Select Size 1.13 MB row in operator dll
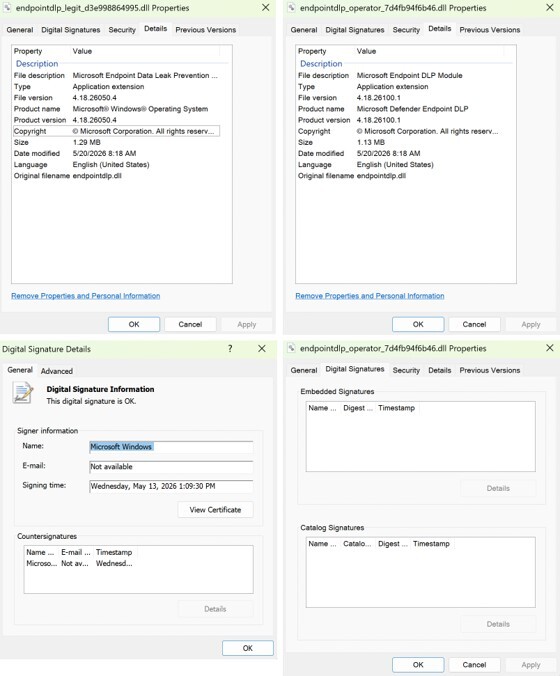 pos(400,142)
